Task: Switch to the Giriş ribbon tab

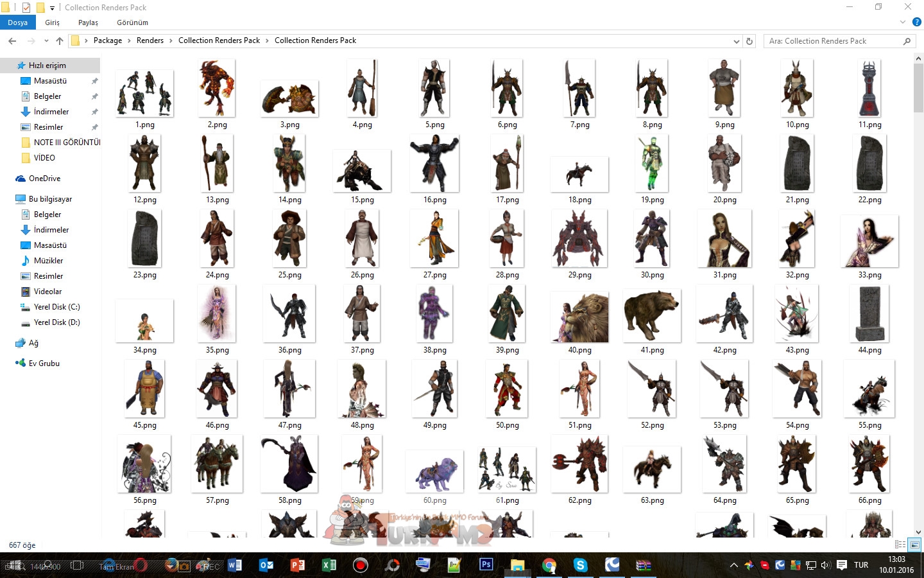Action: click(x=53, y=22)
